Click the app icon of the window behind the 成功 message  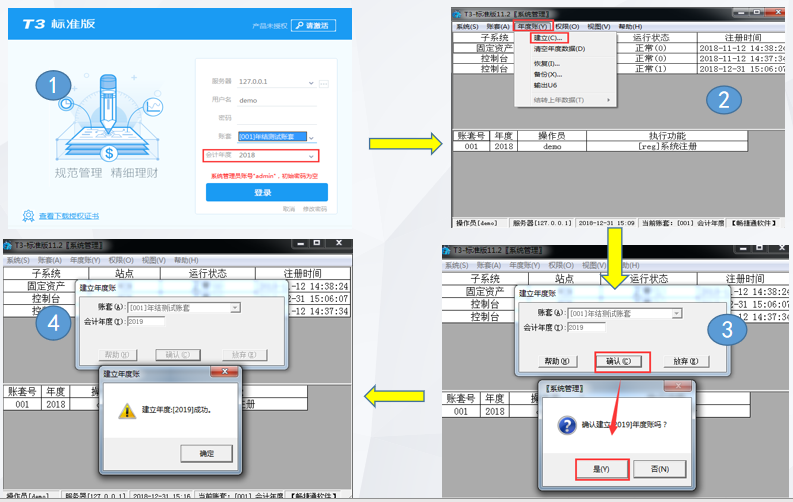click(8, 245)
